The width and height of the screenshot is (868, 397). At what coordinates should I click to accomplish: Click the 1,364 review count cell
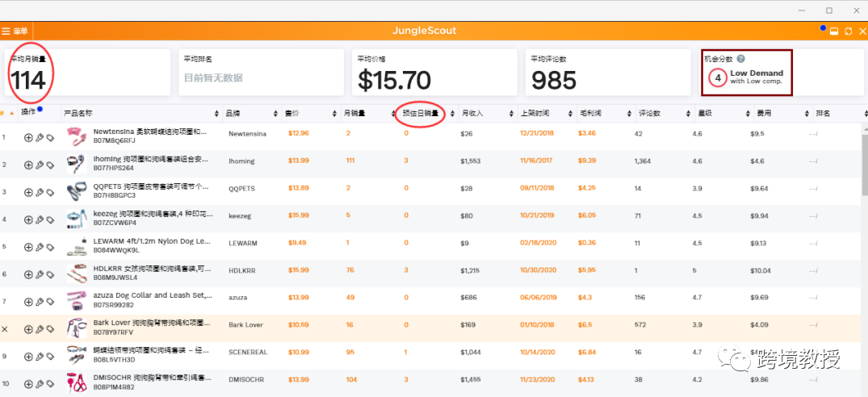[643, 161]
